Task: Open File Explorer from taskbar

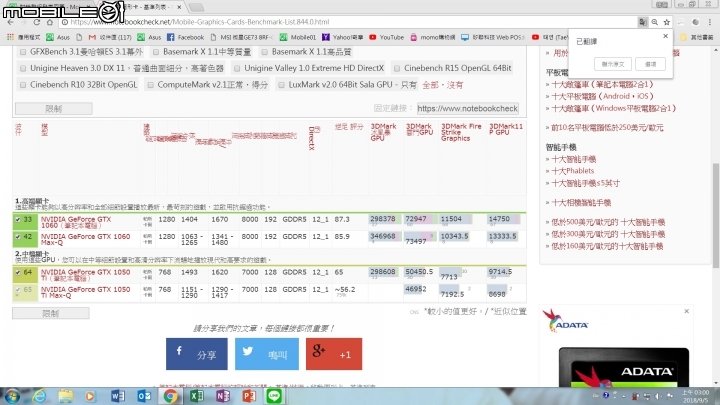Action: (x=65, y=396)
